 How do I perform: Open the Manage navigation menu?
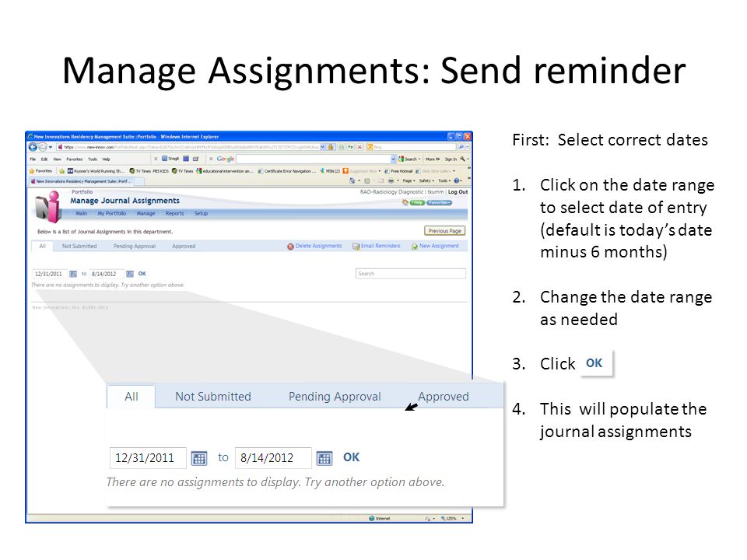[146, 213]
